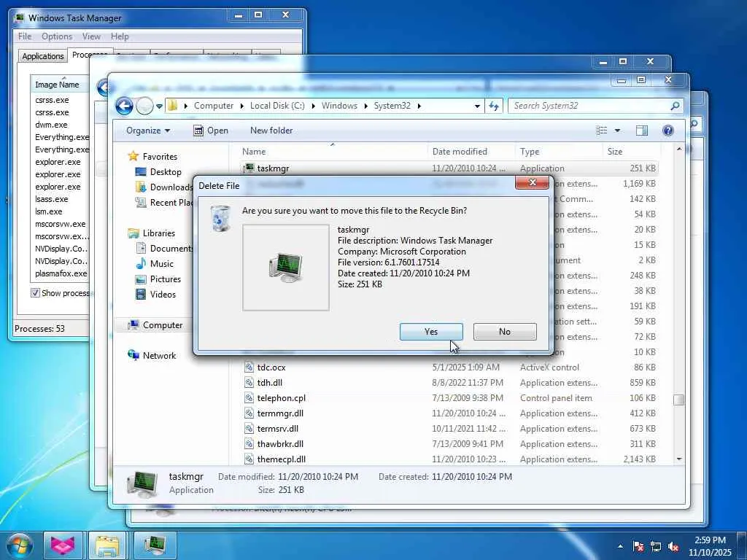
Task: Open Explorer help question mark icon
Action: coord(668,131)
